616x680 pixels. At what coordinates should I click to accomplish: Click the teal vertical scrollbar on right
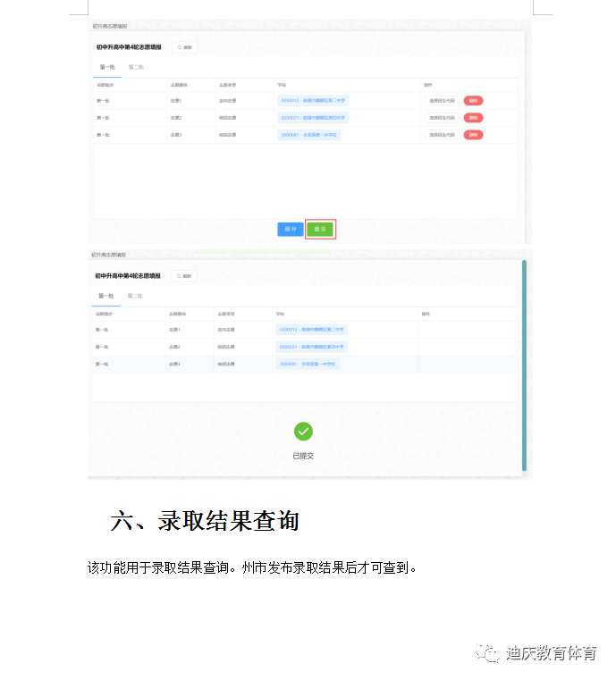(x=524, y=365)
